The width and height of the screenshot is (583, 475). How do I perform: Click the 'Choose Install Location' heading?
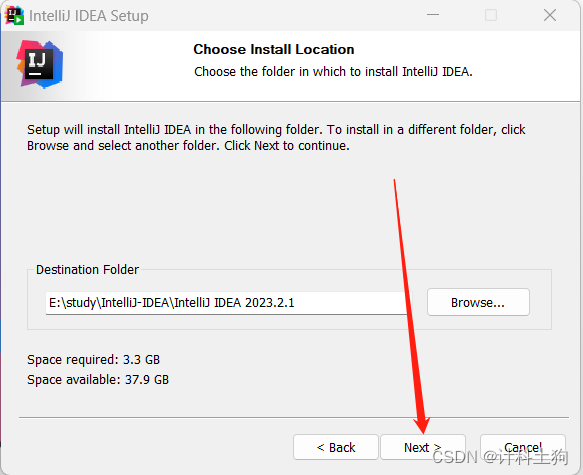click(274, 49)
